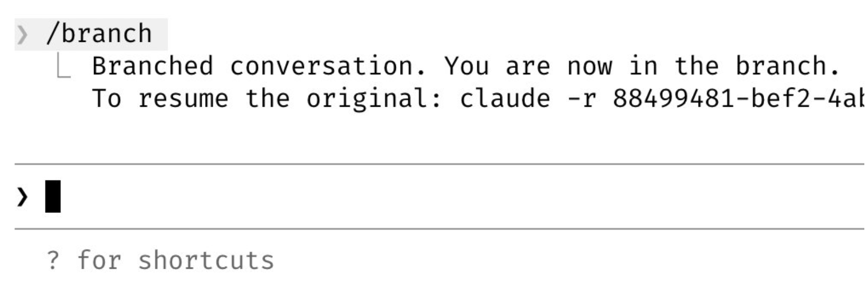Image resolution: width=868 pixels, height=297 pixels.
Task: Click the 'Branched conversation.' message
Action: pyautogui.click(x=260, y=66)
